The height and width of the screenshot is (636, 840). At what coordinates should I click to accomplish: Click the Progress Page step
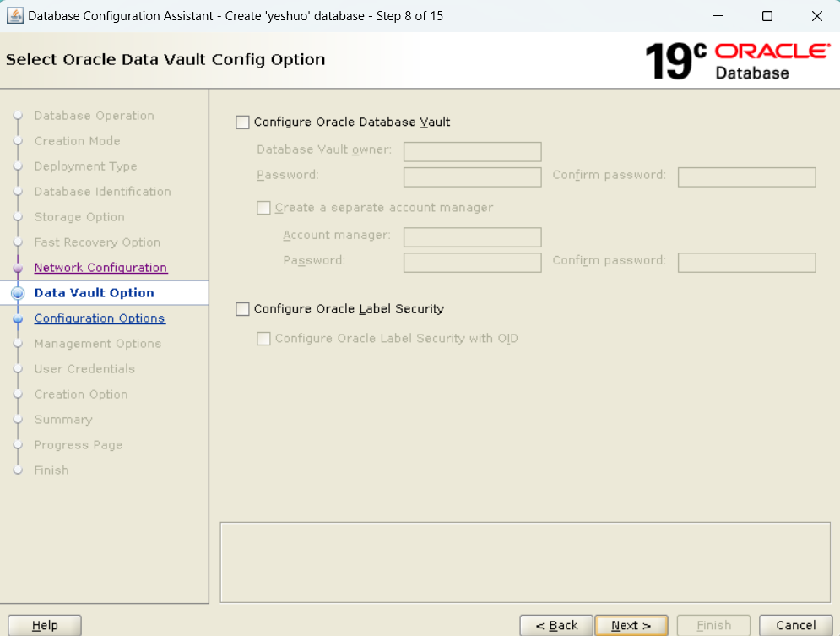pyautogui.click(x=79, y=445)
